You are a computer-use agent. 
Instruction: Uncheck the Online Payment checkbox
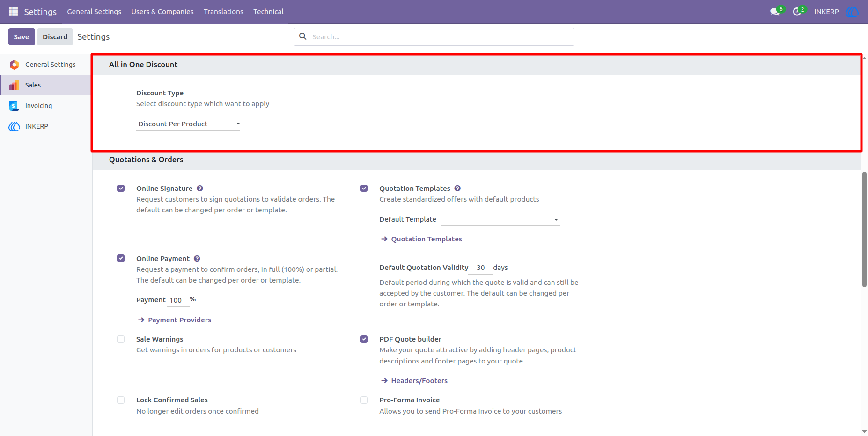[x=121, y=258]
